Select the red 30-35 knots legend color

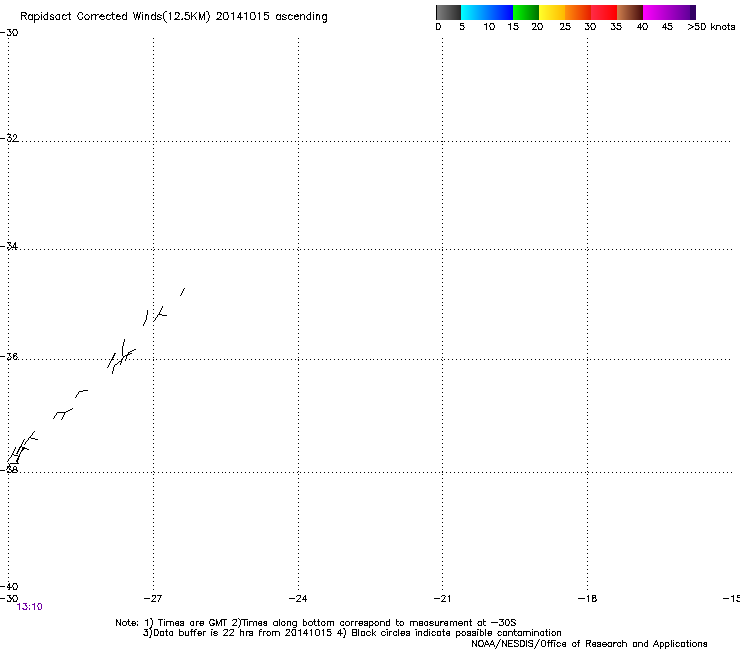click(604, 12)
